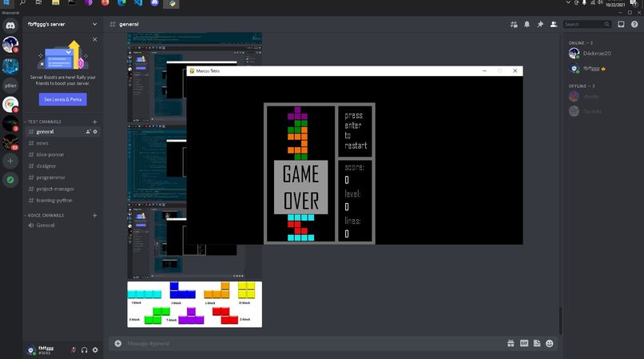Screen dimensions: 644x359
Task: Select the p6lan server icon
Action: point(10,86)
